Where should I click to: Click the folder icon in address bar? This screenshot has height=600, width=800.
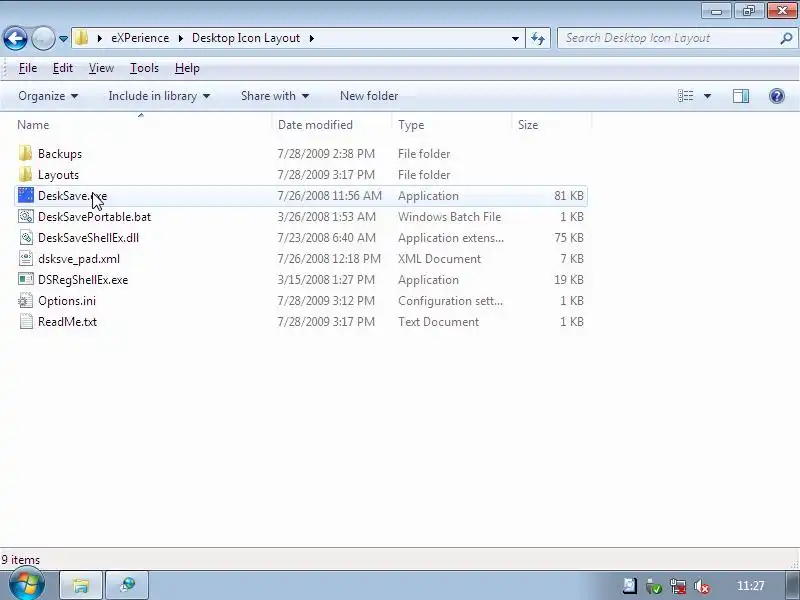(x=81, y=38)
